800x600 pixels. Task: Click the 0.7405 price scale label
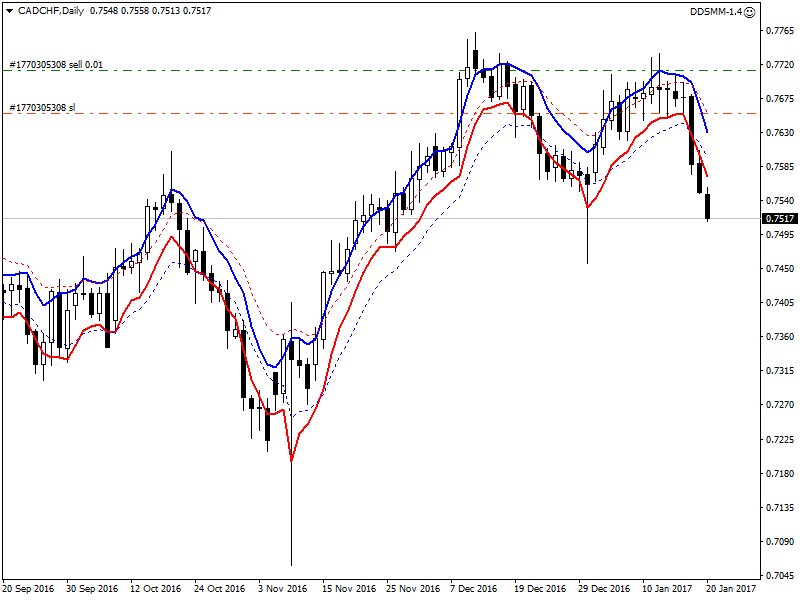click(780, 303)
